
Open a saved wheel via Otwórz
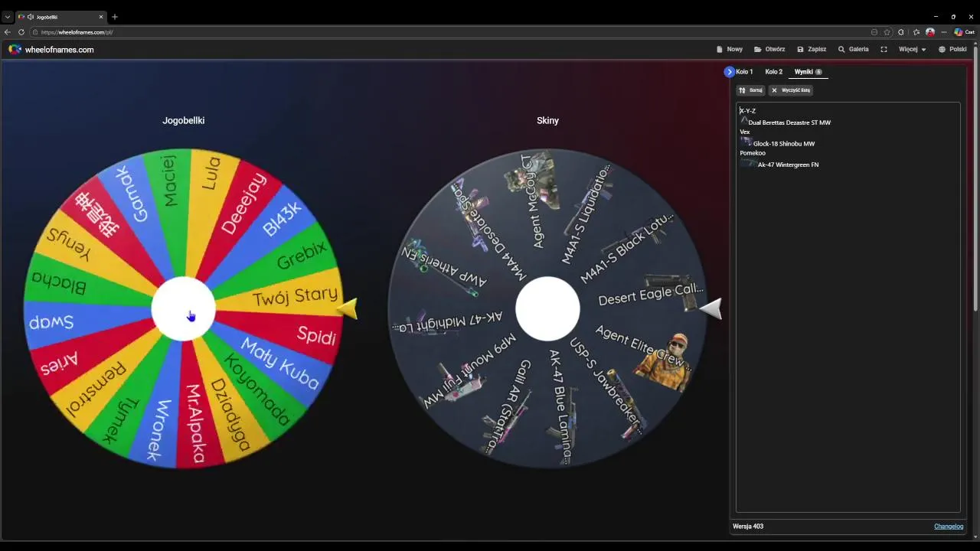pyautogui.click(x=769, y=49)
